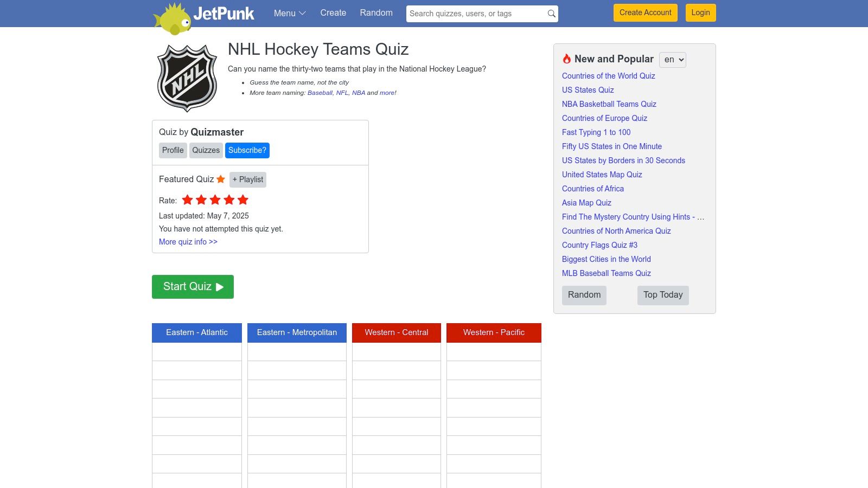Rate quiz with the third star
Screen dimensions: 868x488
click(215, 200)
